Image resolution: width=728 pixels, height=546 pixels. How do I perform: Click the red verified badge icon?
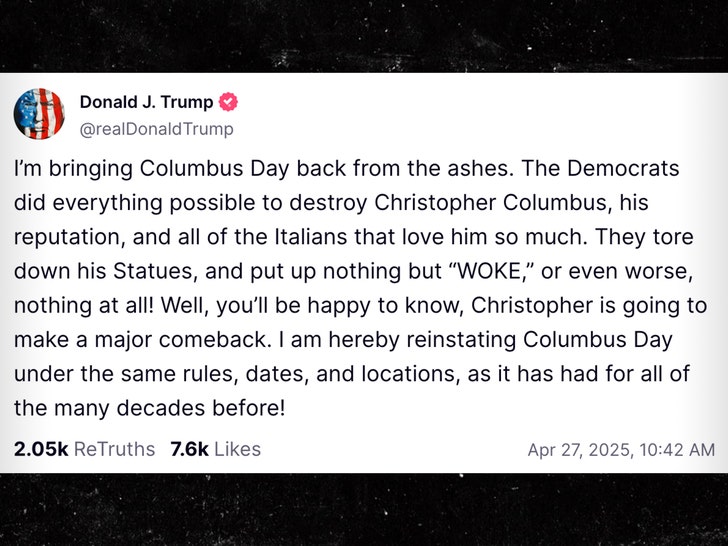click(x=229, y=102)
